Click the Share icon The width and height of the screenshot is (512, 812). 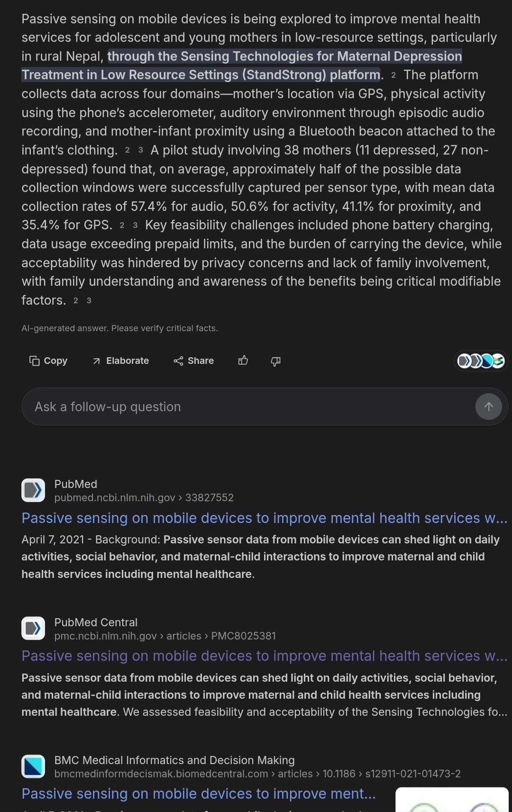point(178,361)
